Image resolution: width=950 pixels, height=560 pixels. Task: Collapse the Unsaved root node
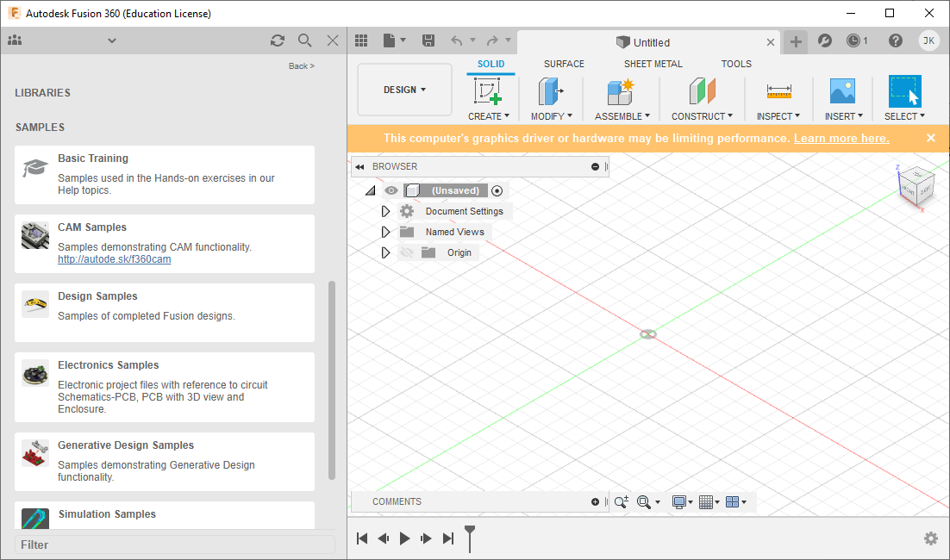pos(370,190)
